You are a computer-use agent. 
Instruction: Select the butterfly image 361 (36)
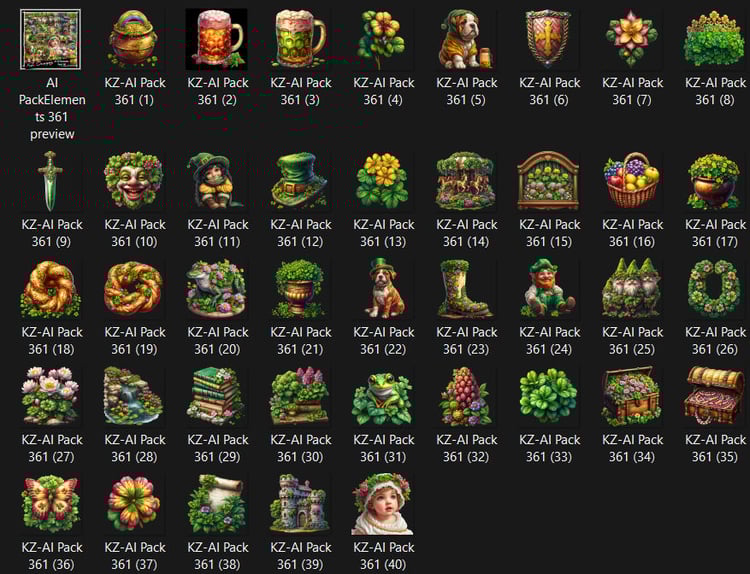pos(50,504)
